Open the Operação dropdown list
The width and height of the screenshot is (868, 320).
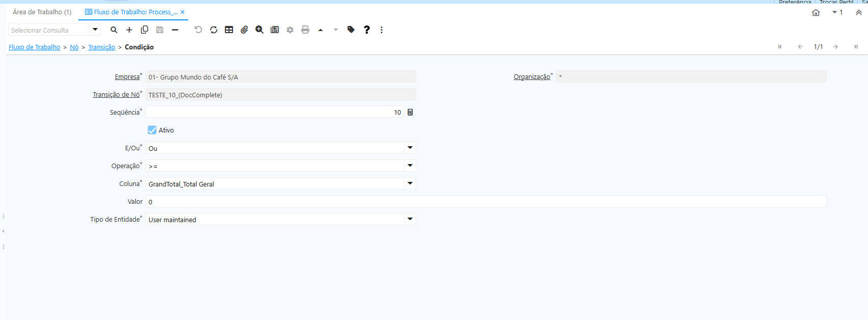pyautogui.click(x=410, y=166)
